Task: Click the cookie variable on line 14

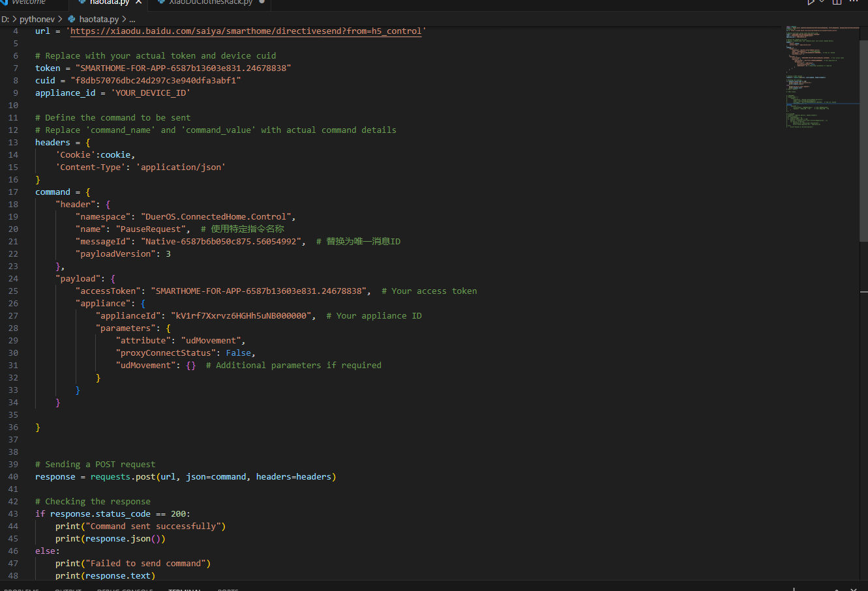Action: pyautogui.click(x=115, y=154)
